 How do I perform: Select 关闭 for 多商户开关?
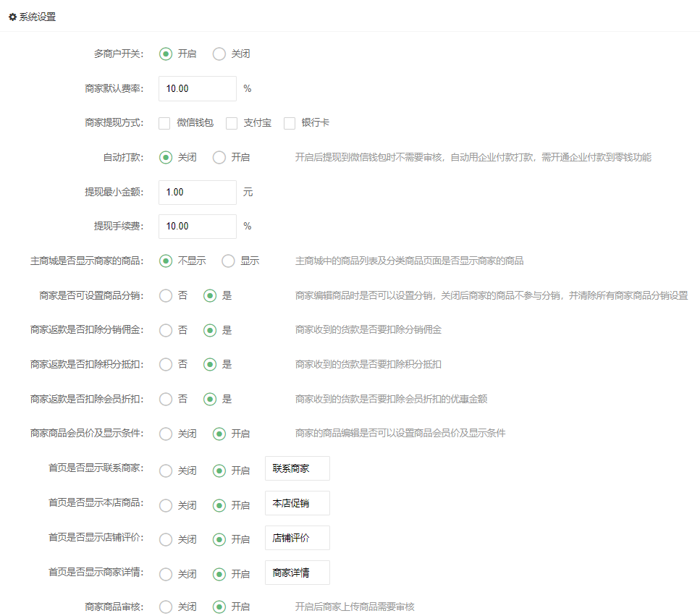click(x=219, y=54)
